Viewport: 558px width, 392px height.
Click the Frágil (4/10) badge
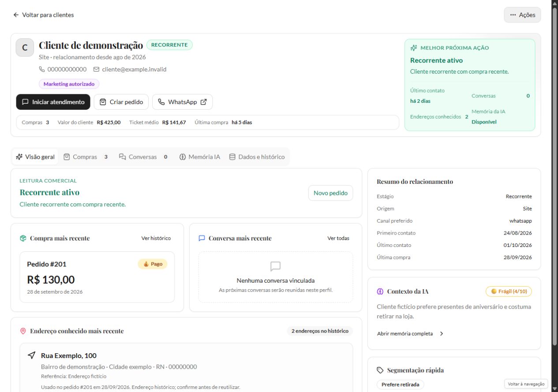509,291
